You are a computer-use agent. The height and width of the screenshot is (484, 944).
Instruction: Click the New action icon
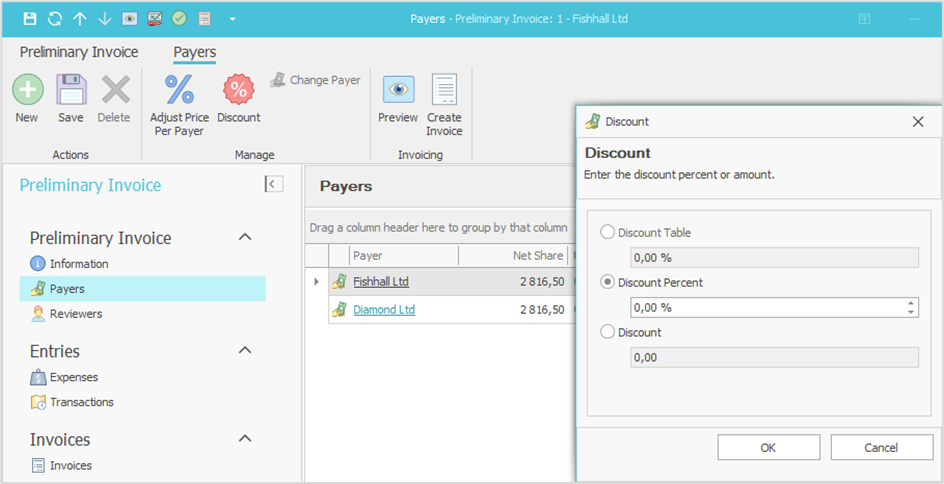[x=27, y=91]
